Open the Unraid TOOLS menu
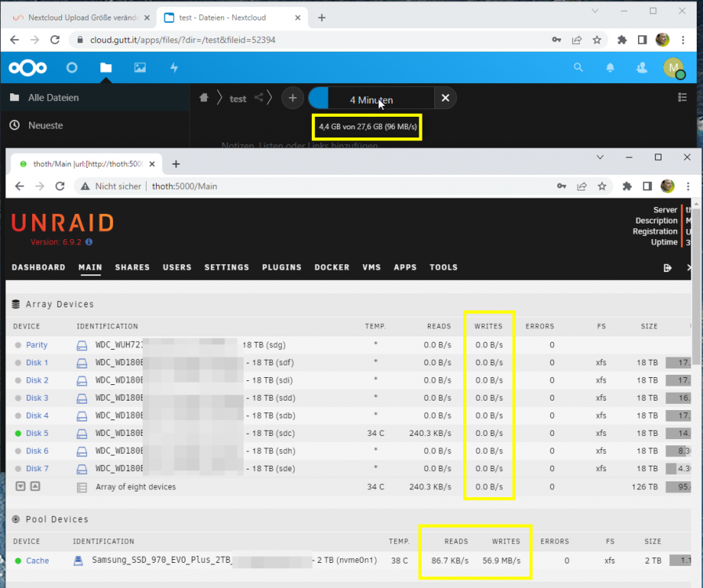 444,267
